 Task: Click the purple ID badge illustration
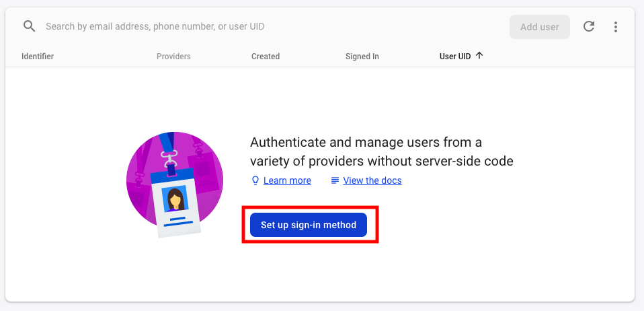point(175,182)
